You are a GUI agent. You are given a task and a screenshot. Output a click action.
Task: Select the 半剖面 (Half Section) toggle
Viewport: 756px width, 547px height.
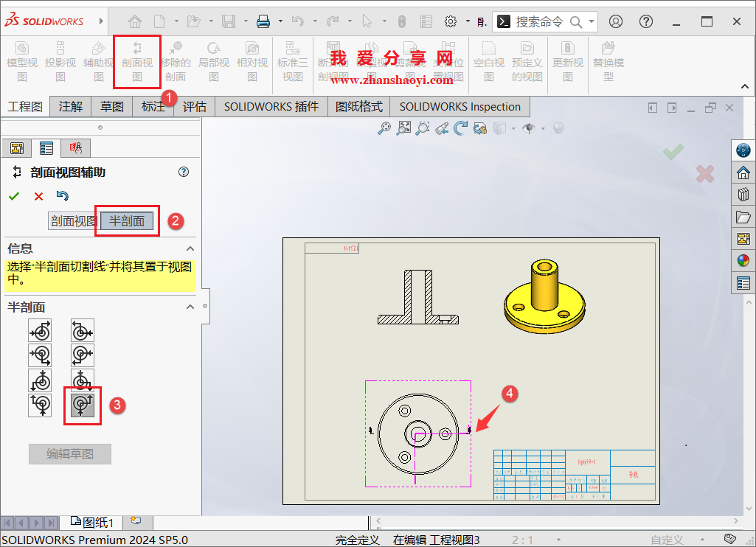(126, 220)
